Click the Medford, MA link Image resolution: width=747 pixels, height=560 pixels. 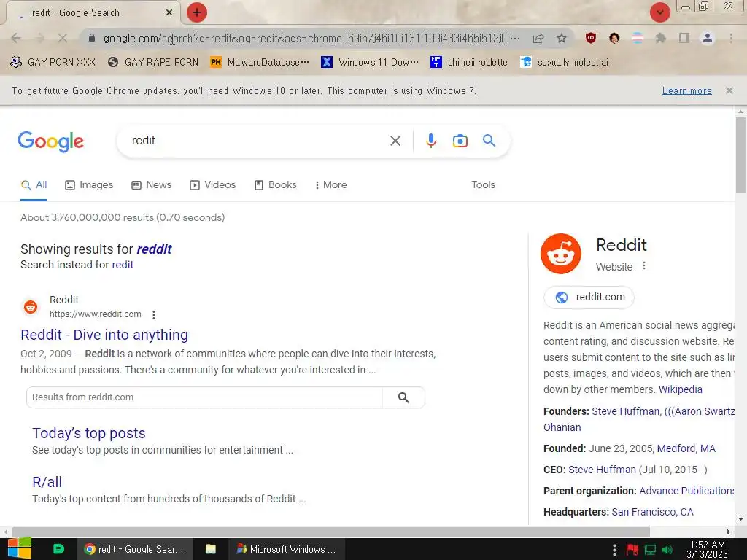(686, 448)
